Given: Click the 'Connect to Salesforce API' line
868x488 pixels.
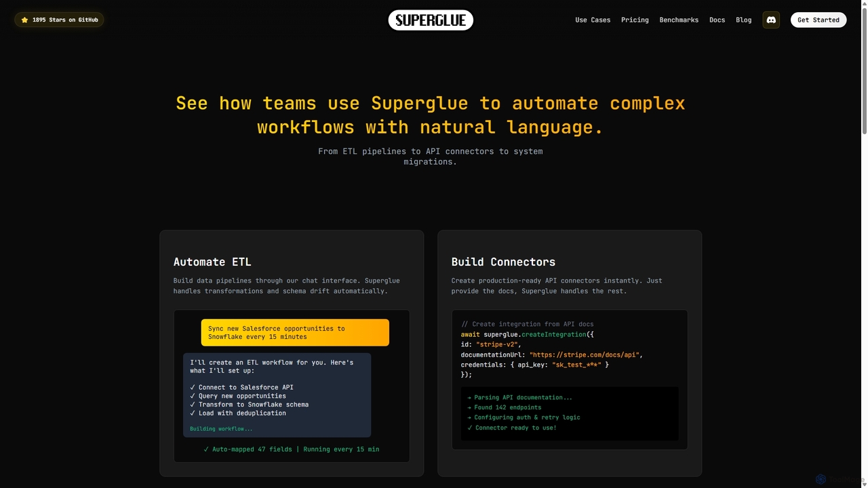Looking at the screenshot, I should click(x=241, y=387).
